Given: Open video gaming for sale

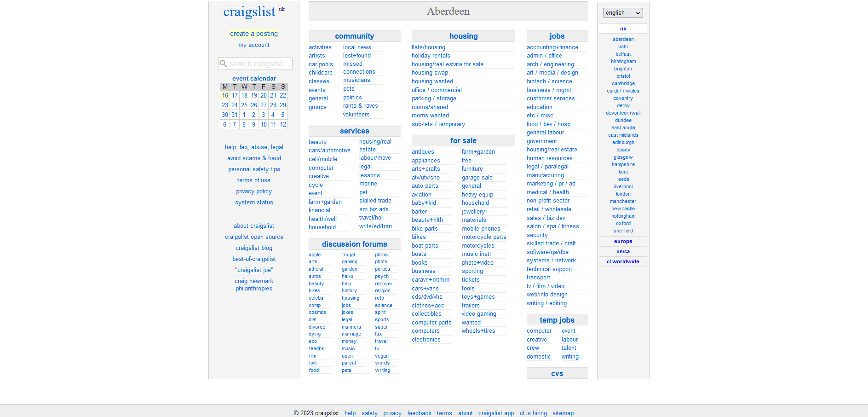Looking at the screenshot, I should (479, 314).
